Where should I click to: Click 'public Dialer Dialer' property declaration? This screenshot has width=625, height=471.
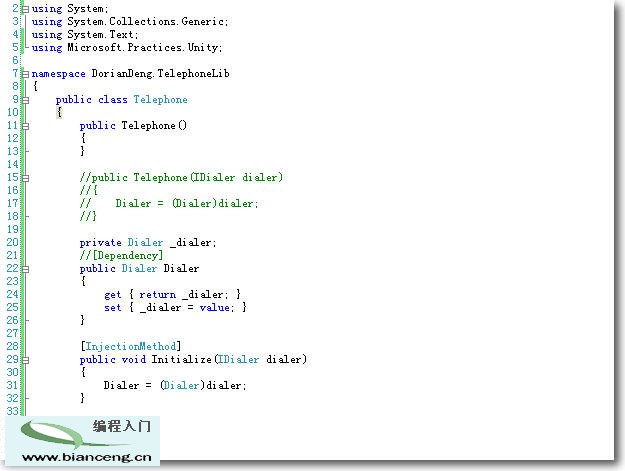pos(139,268)
